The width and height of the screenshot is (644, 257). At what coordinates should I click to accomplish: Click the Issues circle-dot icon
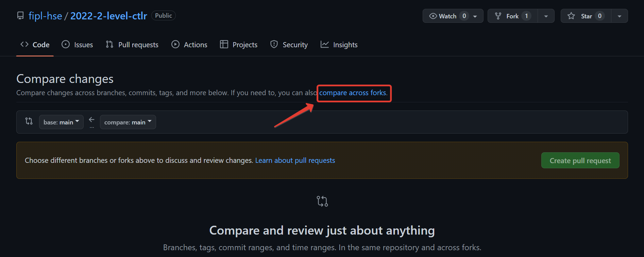click(66, 44)
